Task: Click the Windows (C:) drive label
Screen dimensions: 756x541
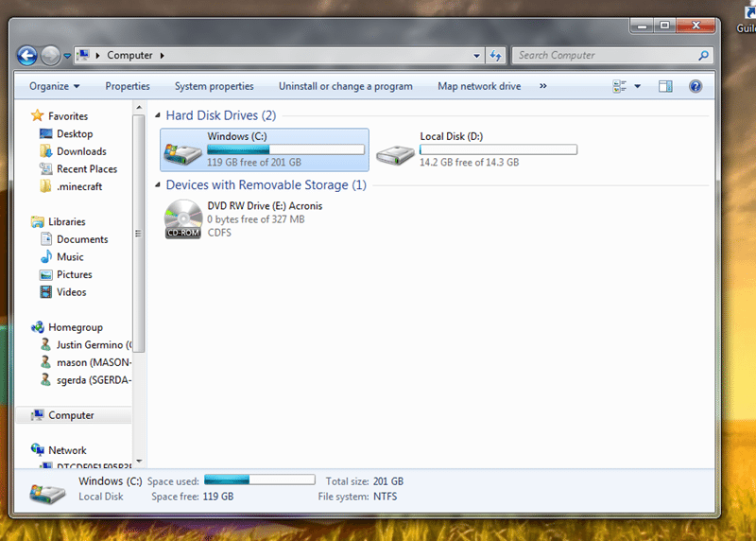Action: (x=237, y=136)
